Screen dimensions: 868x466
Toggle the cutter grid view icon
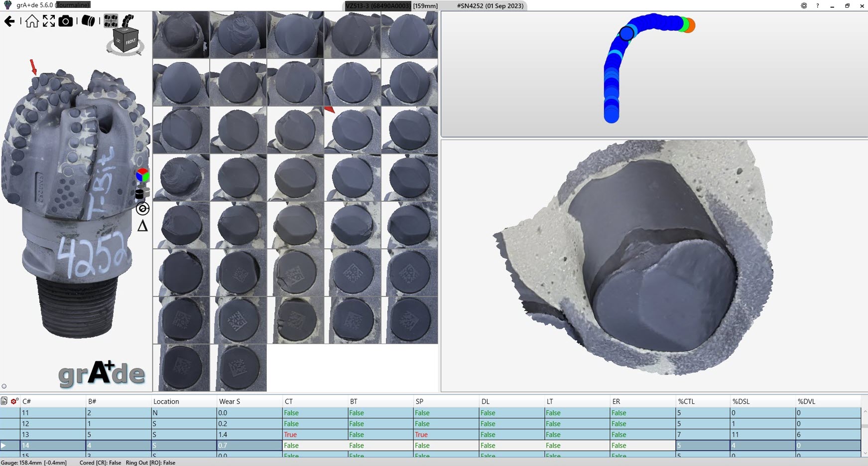(x=111, y=21)
